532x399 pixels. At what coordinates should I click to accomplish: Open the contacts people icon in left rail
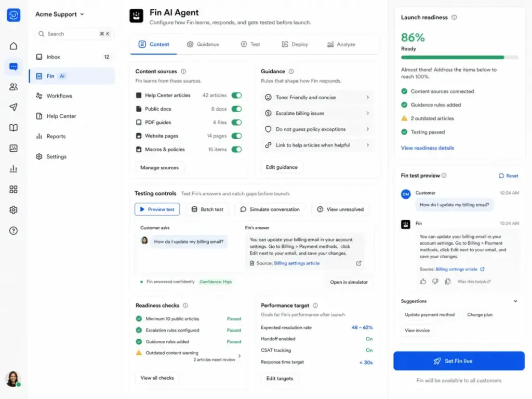click(x=13, y=87)
